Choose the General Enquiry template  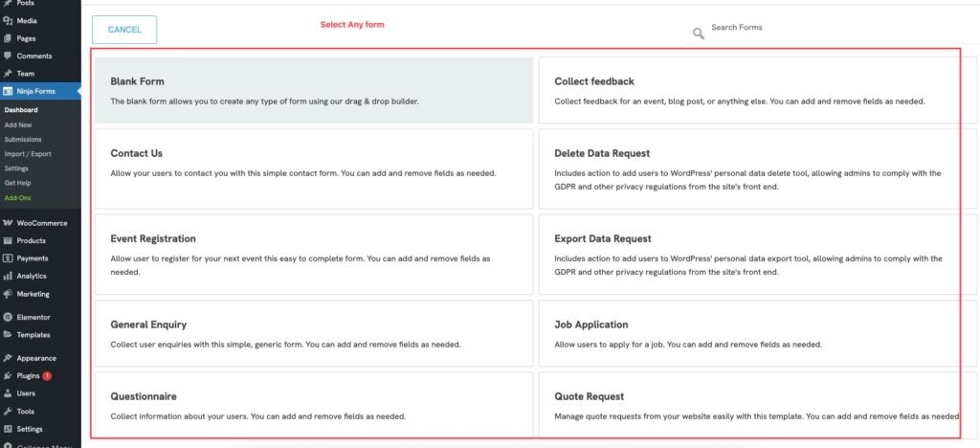click(x=314, y=333)
